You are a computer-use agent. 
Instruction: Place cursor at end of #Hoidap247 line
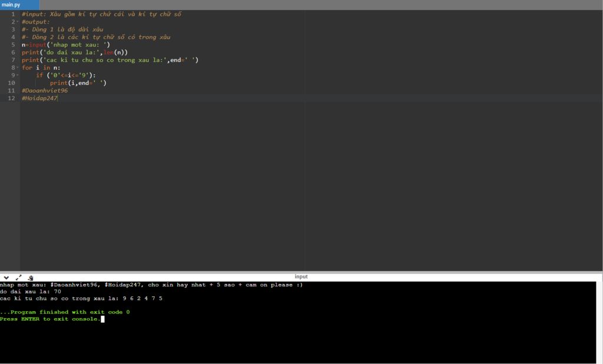[x=58, y=98]
